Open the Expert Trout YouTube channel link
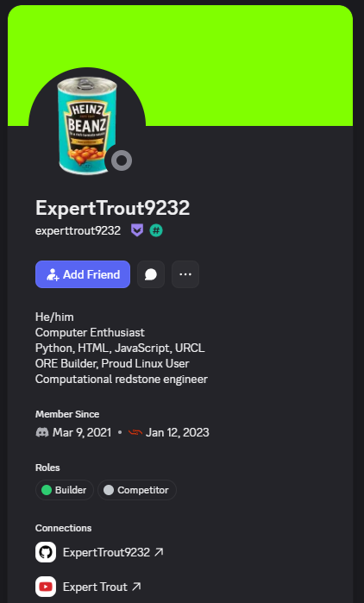This screenshot has height=603, width=364. pyautogui.click(x=96, y=587)
